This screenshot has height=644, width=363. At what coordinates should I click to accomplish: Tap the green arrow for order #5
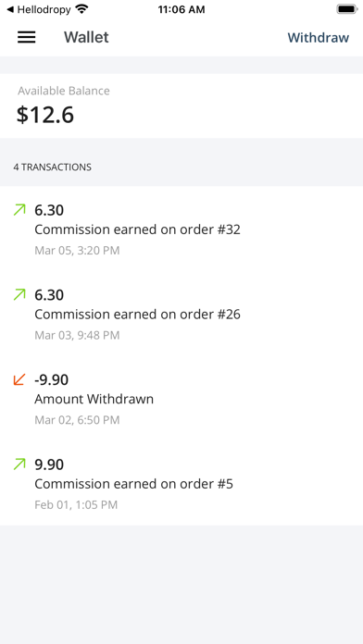[x=19, y=464]
